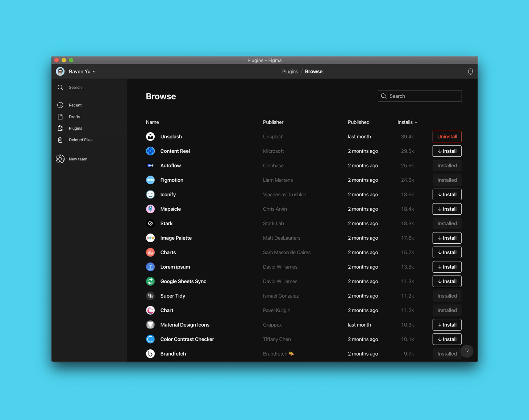Click publisher Grappex for Material Design Icons
This screenshot has height=420, width=529.
(x=272, y=325)
